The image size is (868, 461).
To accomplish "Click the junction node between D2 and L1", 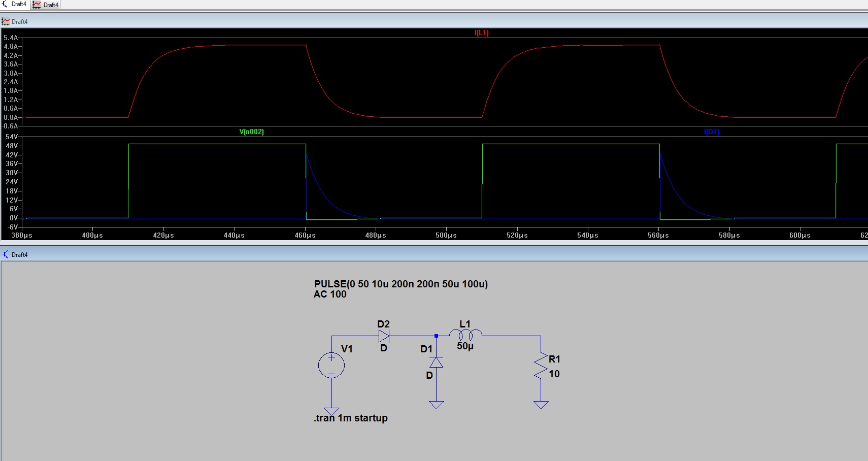I will [436, 336].
